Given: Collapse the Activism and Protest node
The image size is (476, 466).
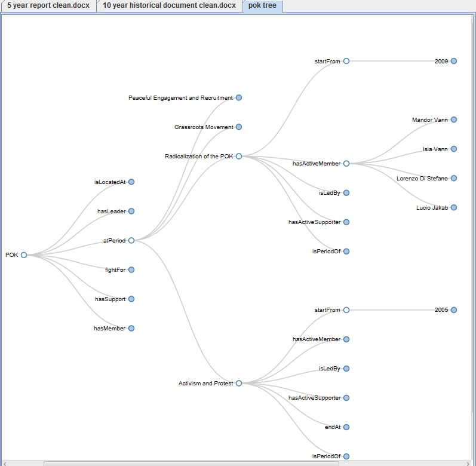Looking at the screenshot, I should [x=239, y=383].
